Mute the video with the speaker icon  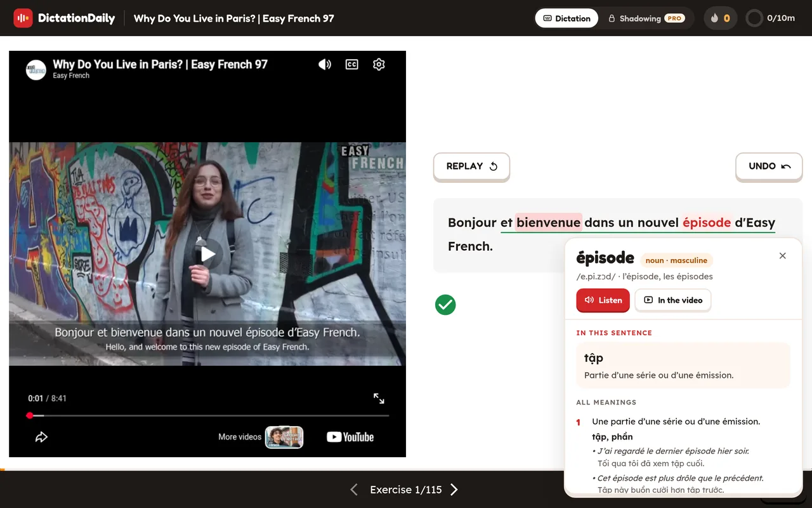[x=325, y=64]
